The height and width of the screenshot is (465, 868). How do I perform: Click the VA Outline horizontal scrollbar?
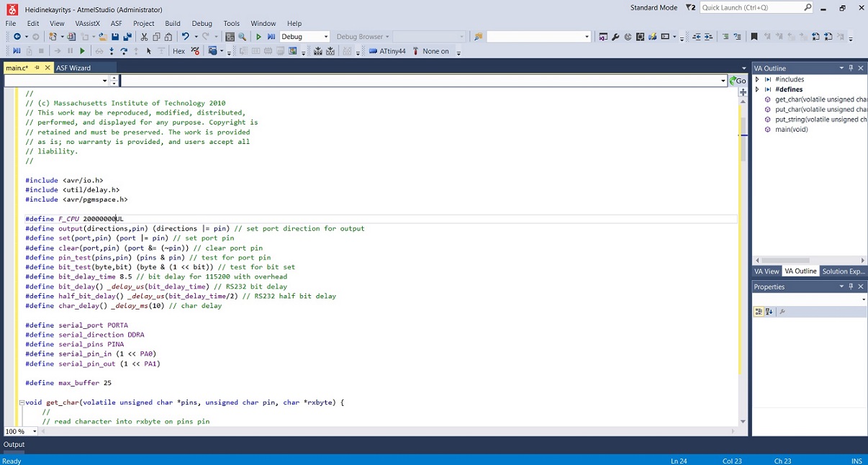pos(786,260)
